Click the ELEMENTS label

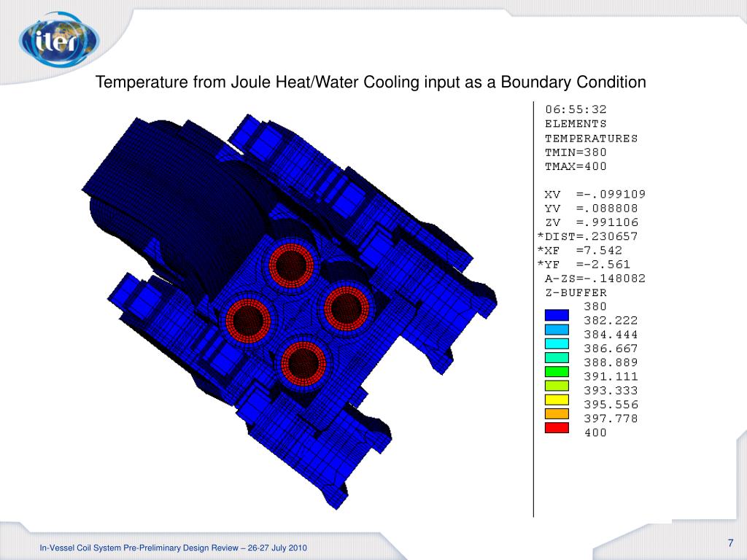576,124
